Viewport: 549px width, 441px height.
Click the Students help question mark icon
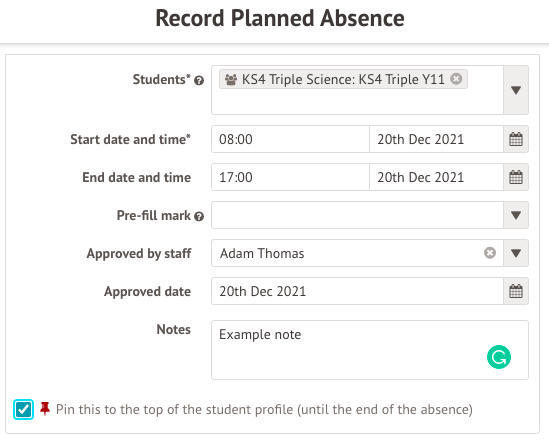[199, 80]
